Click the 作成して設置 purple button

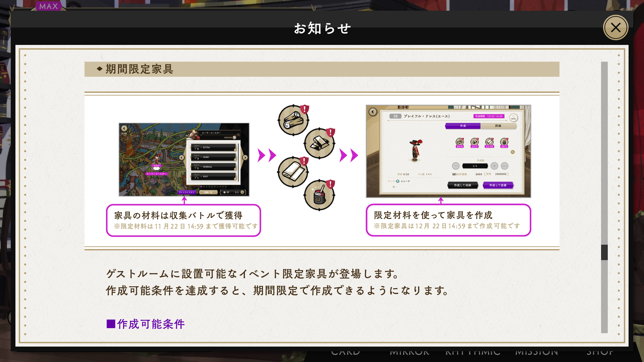(x=498, y=185)
